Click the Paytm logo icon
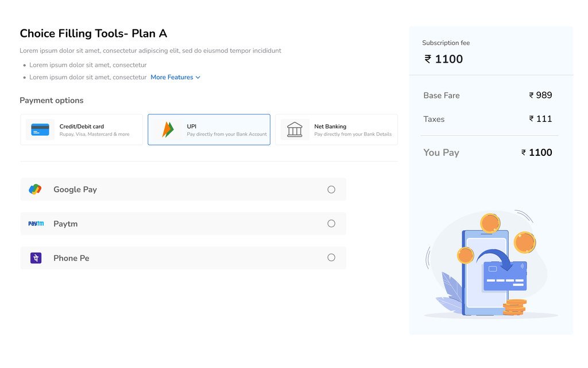The height and width of the screenshot is (368, 588). pos(36,224)
